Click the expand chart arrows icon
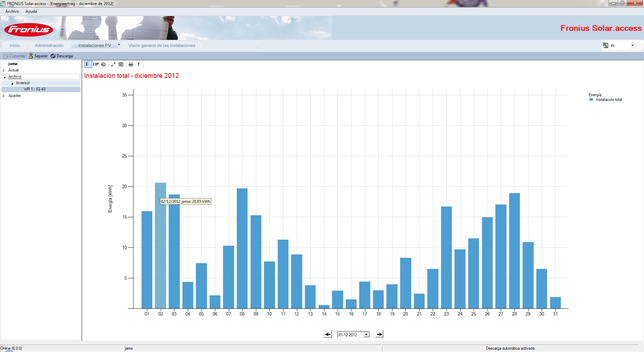This screenshot has width=644, height=352. [113, 64]
